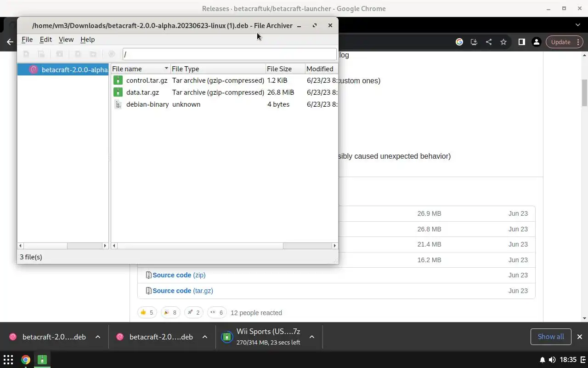Click the volume speaker icon in tray
Viewport: 588px width, 368px height.
(552, 360)
